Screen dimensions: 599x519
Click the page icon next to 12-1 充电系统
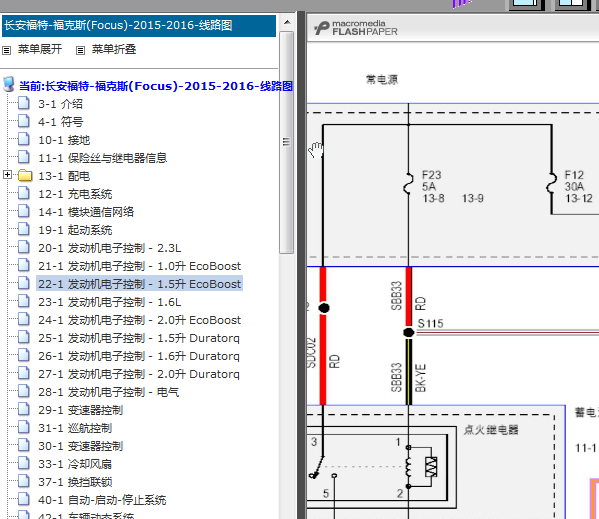pyautogui.click(x=24, y=193)
